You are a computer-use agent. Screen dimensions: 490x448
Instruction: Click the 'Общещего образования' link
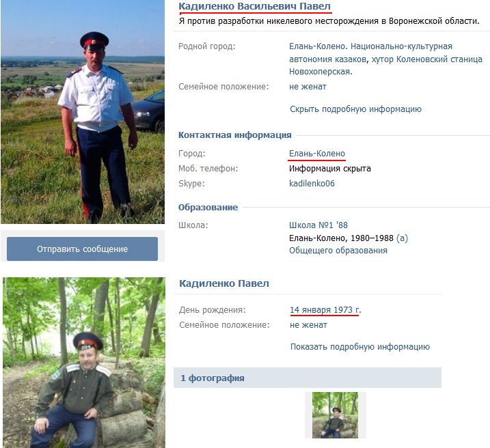pyautogui.click(x=338, y=251)
